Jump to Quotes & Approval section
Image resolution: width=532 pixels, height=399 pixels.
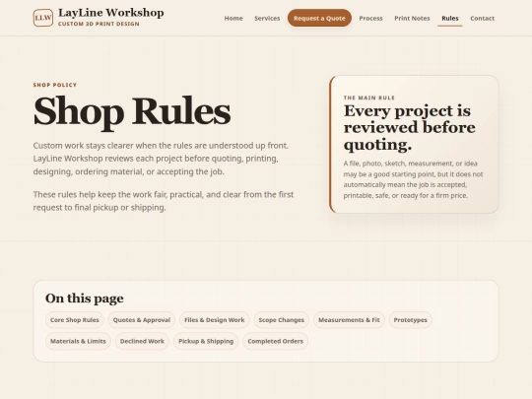[x=142, y=320]
